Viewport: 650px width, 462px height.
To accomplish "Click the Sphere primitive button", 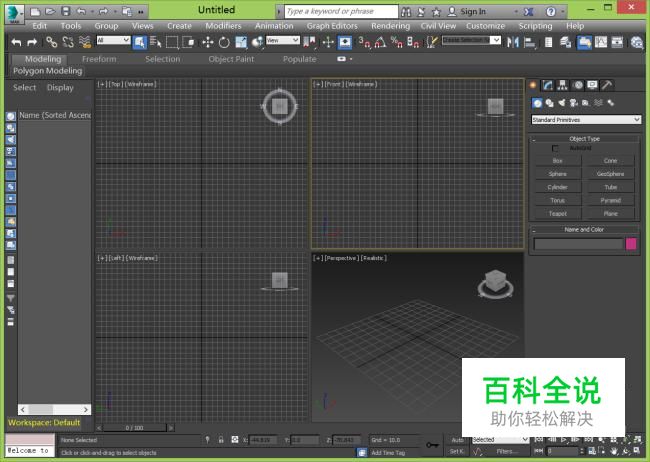I will click(557, 174).
